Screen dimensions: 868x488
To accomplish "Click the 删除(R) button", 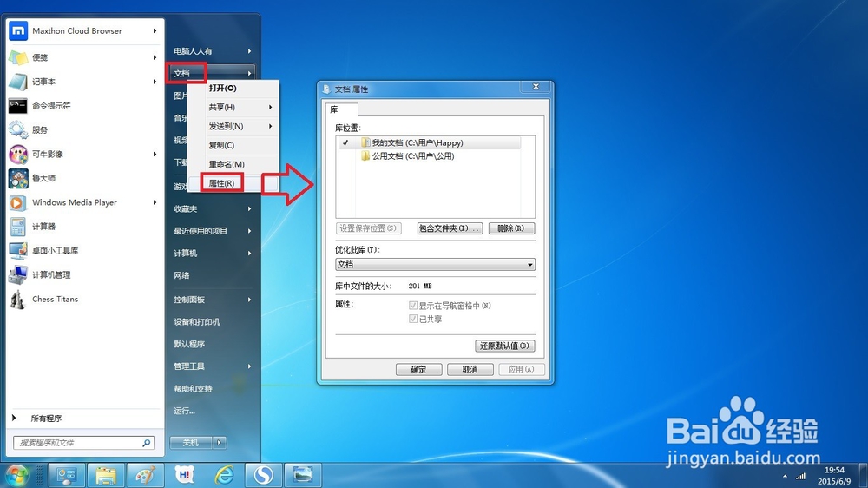I will [x=511, y=228].
